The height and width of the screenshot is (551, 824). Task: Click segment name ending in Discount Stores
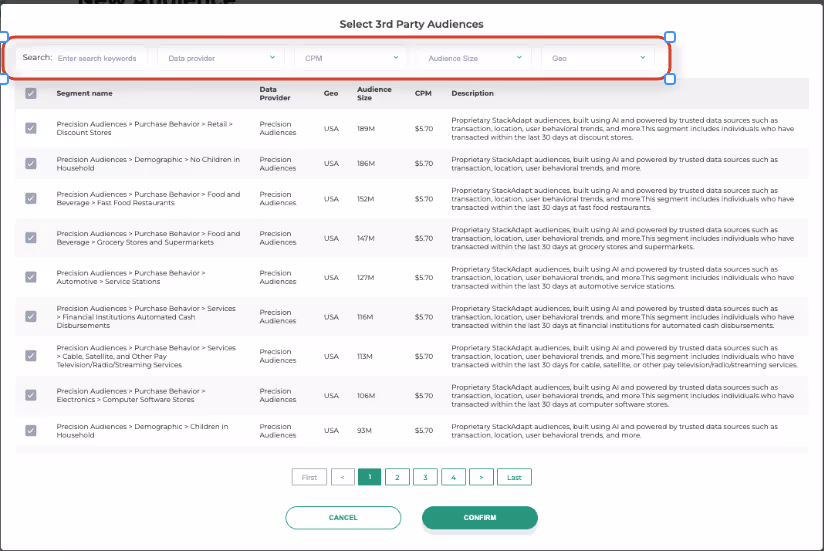pyautogui.click(x=145, y=128)
